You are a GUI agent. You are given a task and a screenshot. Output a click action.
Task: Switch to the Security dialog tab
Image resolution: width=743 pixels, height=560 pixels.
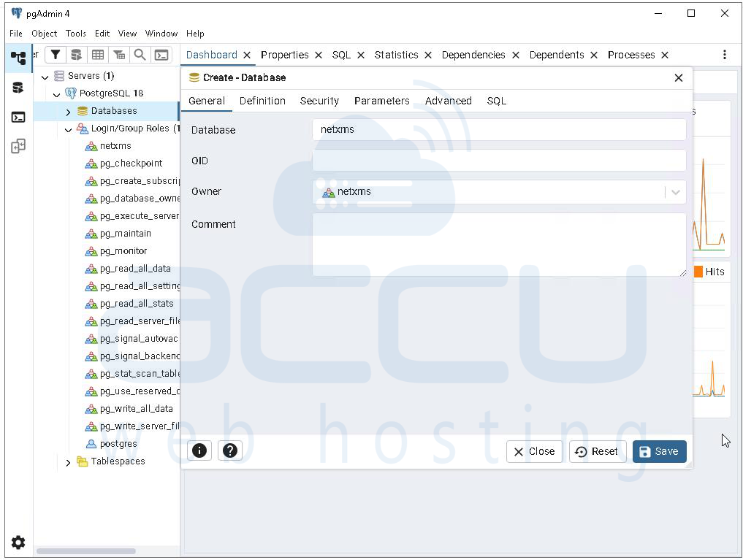(x=319, y=101)
